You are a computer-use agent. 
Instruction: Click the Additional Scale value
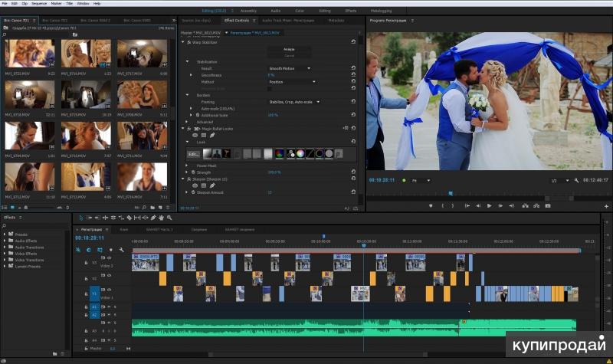[273, 116]
